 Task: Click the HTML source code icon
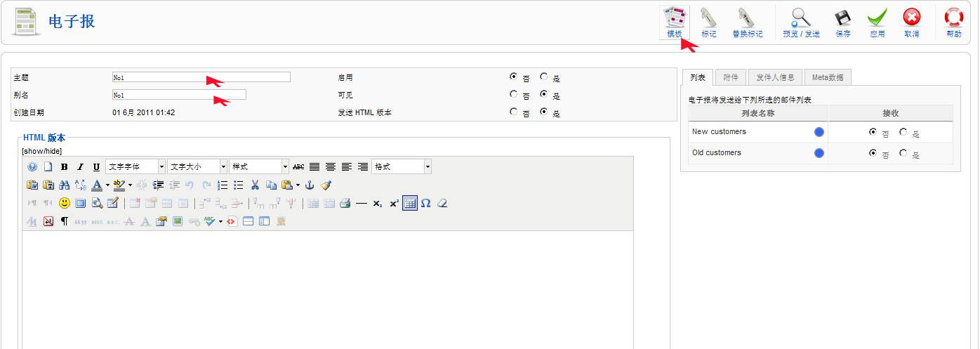[232, 221]
